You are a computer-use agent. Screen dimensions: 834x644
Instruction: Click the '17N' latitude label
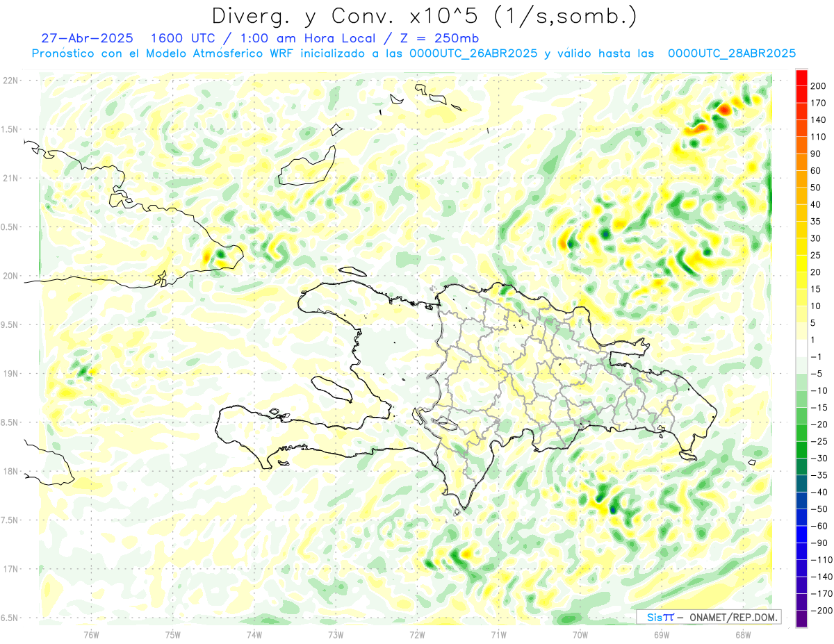(x=10, y=569)
